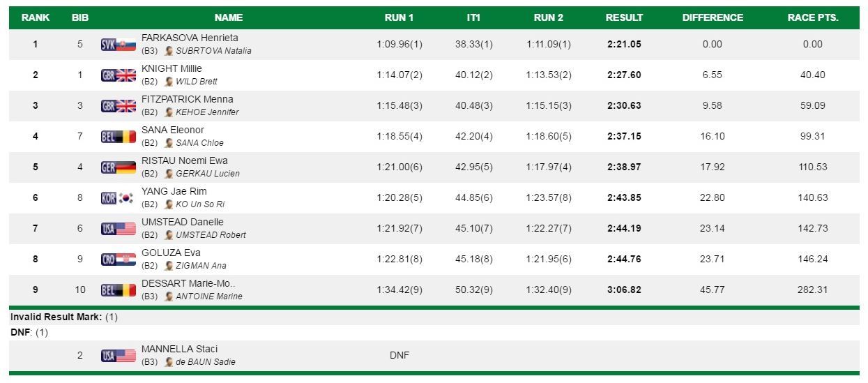Open Fitzpatrick Menna's athlete link
The height and width of the screenshot is (383, 868).
[187, 99]
